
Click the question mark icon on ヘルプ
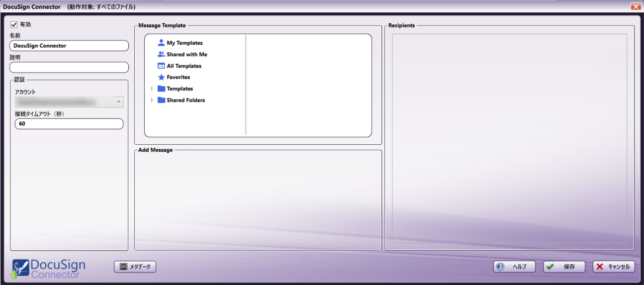click(500, 267)
